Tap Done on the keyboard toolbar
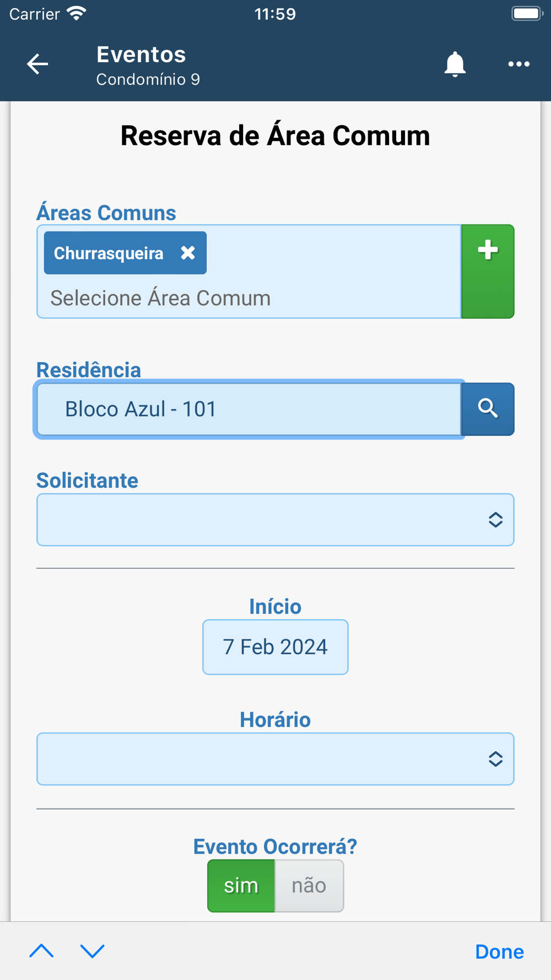Screen dimensions: 551x980 click(499, 952)
